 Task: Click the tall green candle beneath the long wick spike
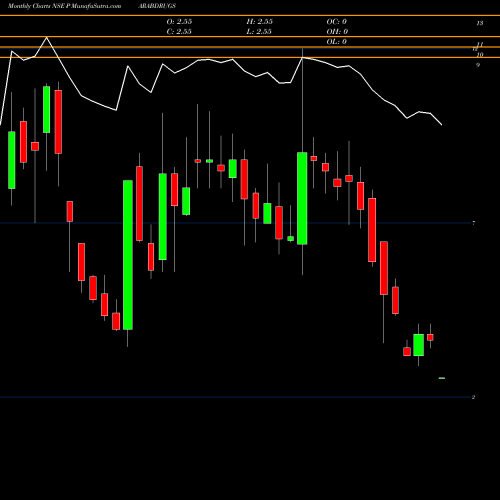pyautogui.click(x=302, y=198)
